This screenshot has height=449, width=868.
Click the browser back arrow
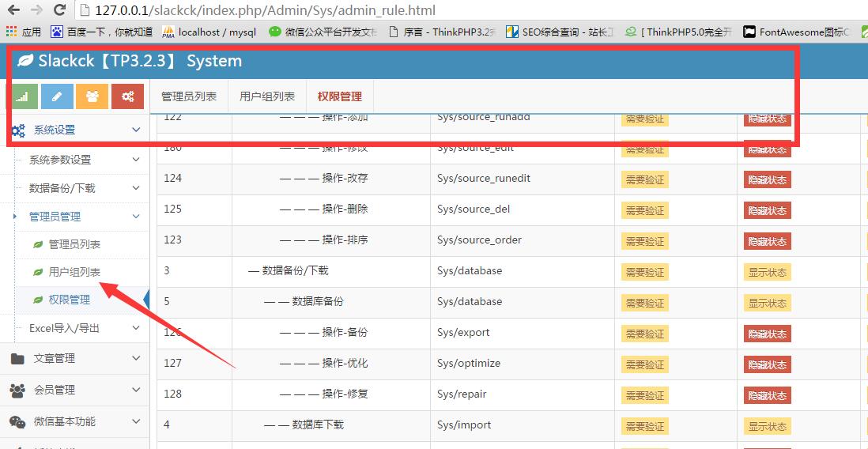pos(13,10)
